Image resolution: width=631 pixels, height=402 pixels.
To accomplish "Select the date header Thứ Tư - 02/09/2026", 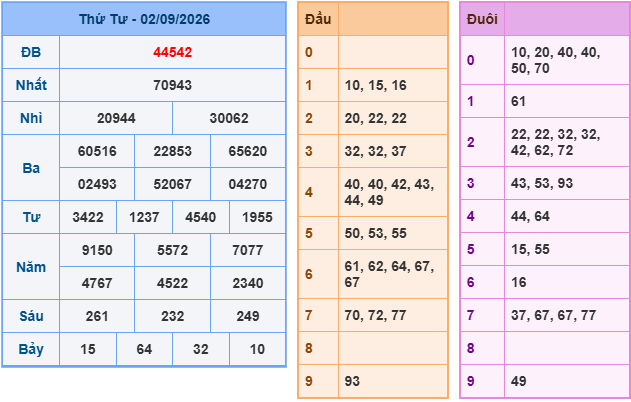I will click(x=144, y=19).
